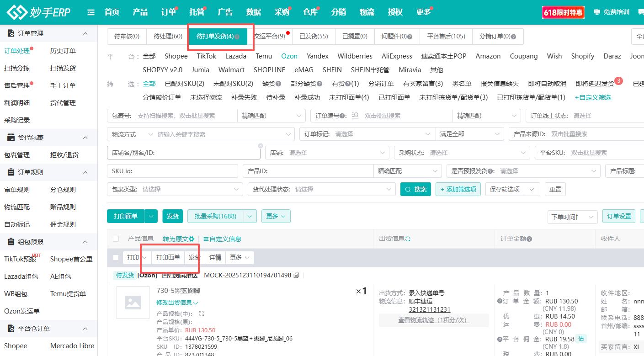Click help icon beside 部分缺货 filter

point(319,84)
